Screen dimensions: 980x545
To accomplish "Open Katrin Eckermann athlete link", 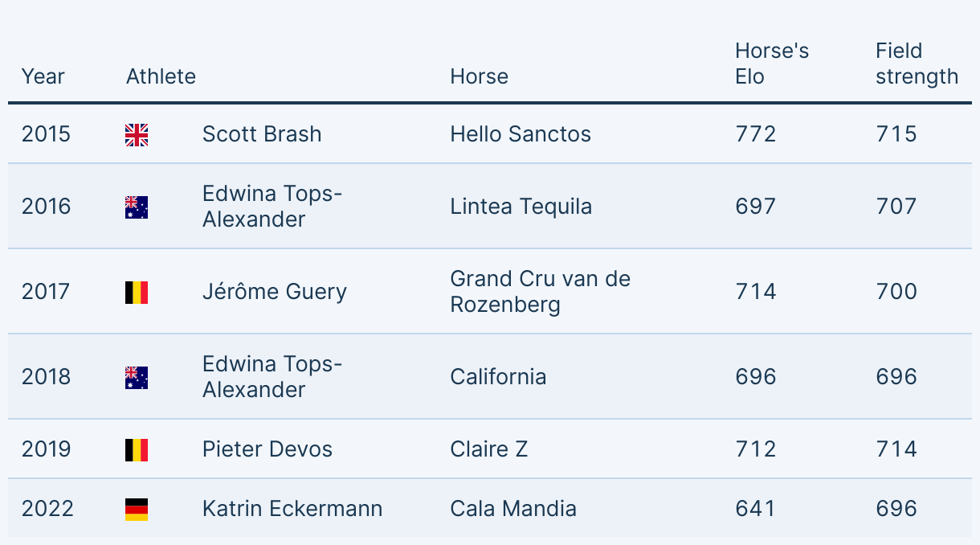I will [x=292, y=508].
